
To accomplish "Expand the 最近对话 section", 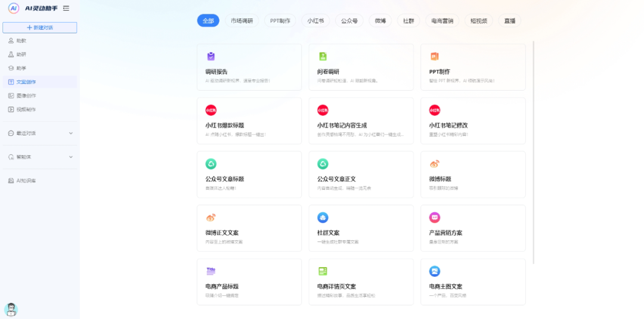I will pos(71,133).
